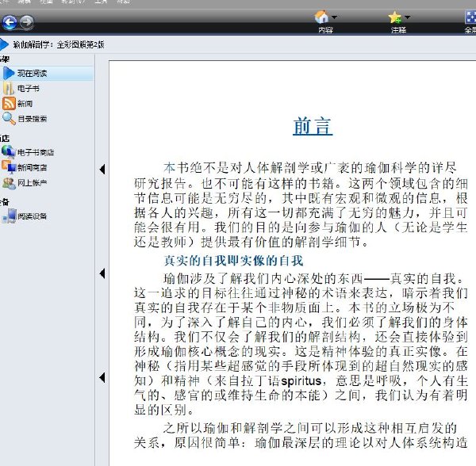Image resolution: width=476 pixels, height=466 pixels.
Task: Open 新闻商店 in the sidebar
Action: tap(25, 167)
